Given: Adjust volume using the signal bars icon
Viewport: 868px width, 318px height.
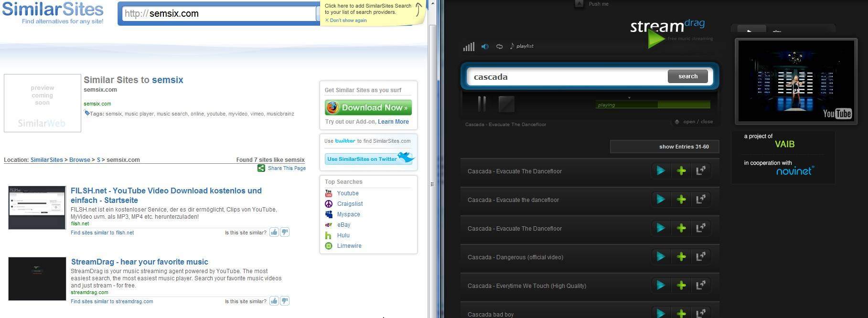Looking at the screenshot, I should pos(469,46).
